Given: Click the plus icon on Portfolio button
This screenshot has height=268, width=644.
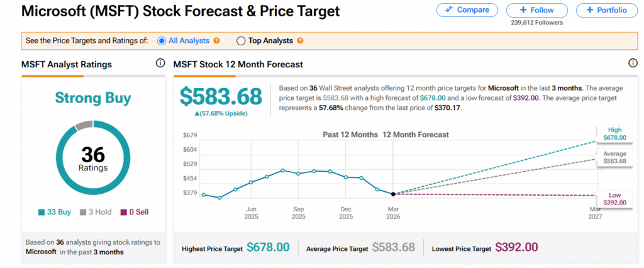Looking at the screenshot, I should (589, 10).
